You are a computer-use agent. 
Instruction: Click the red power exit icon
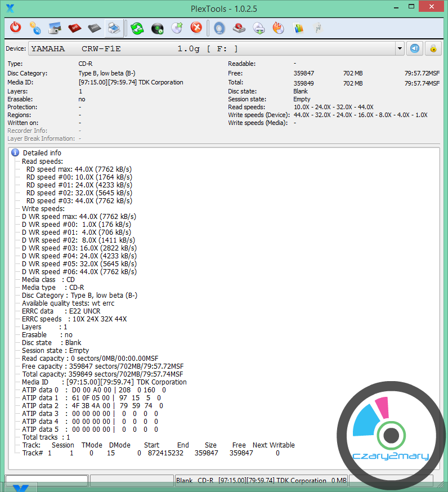(16, 28)
